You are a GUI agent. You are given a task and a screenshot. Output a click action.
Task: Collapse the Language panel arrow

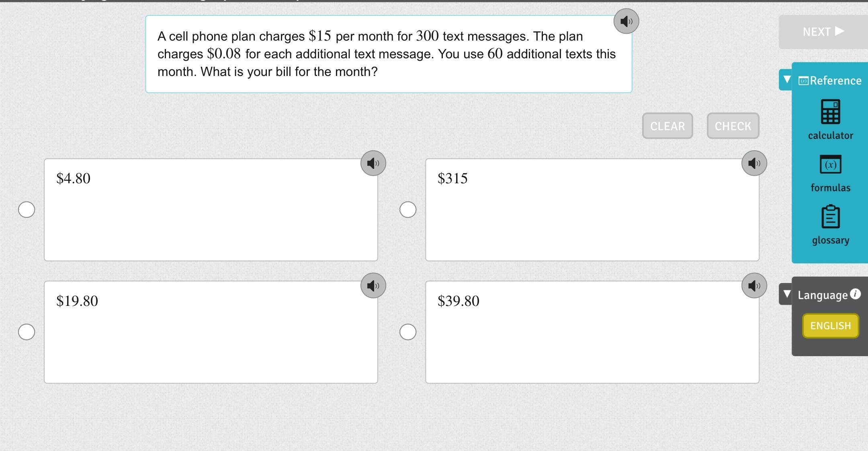click(786, 294)
